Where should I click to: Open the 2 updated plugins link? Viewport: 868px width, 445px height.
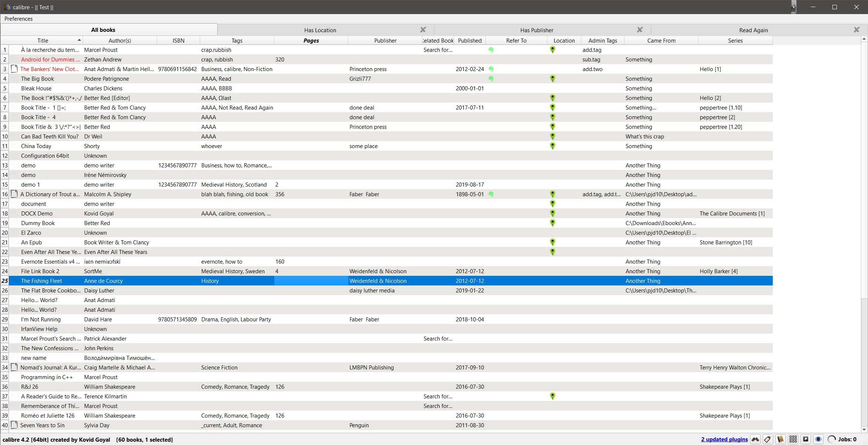[x=724, y=439]
